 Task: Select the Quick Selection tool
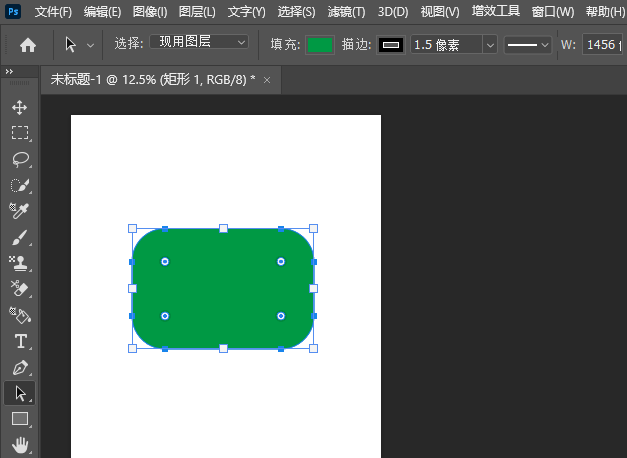coord(20,185)
